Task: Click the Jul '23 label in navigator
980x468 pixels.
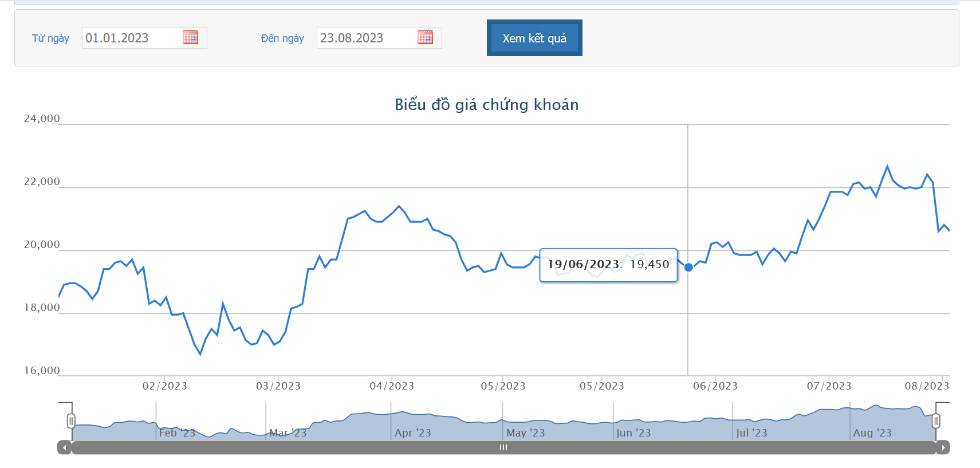Action: tap(751, 433)
